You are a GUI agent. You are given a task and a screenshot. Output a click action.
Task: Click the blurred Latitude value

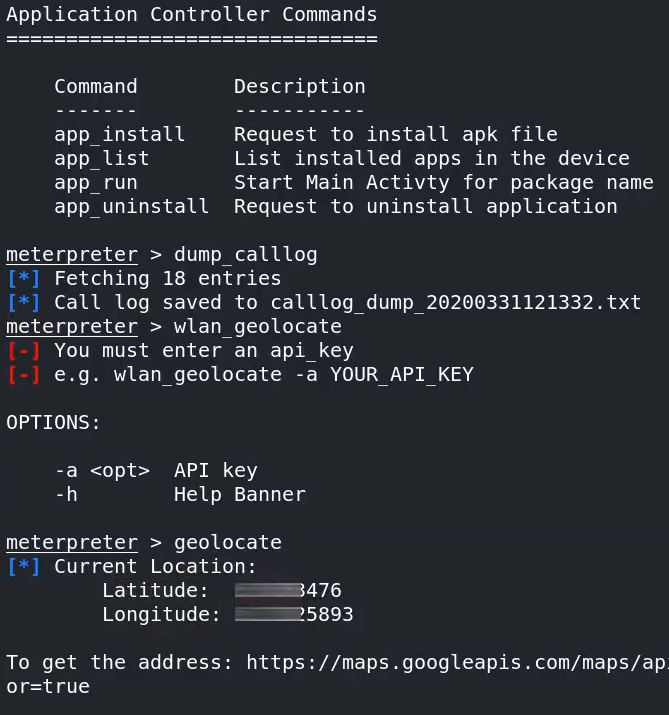tap(288, 591)
